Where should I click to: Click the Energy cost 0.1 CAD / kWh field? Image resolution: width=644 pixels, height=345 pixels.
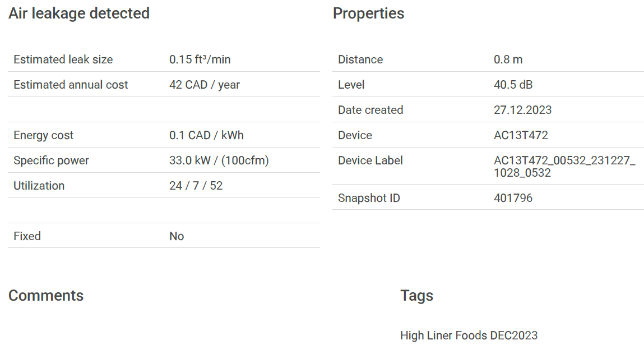click(206, 135)
